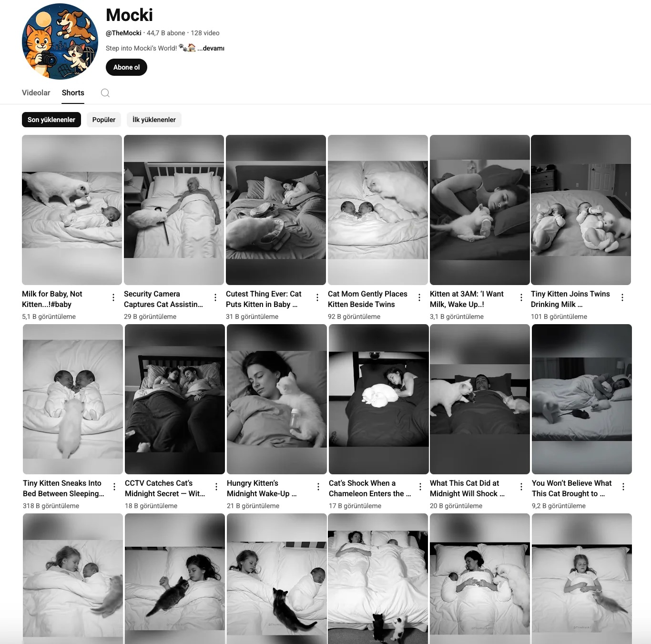Open options menu for Security Camera Captures short
Viewport: 651px width, 644px height.
pos(215,297)
